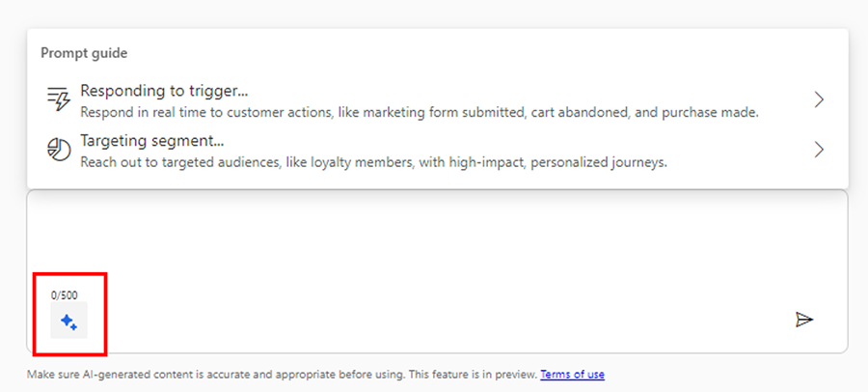Screen dimensions: 868x392
Task: Select the "Targeting segment..." title
Action: (x=152, y=140)
